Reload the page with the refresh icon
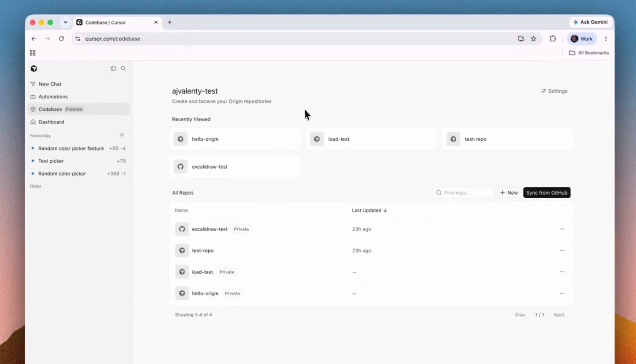Viewport: 636px width, 364px height. tap(61, 39)
